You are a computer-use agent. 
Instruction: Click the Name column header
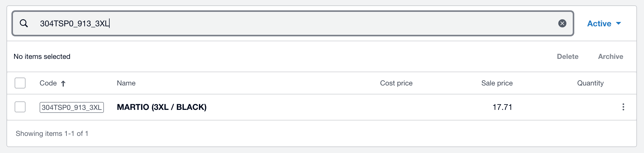pos(126,83)
